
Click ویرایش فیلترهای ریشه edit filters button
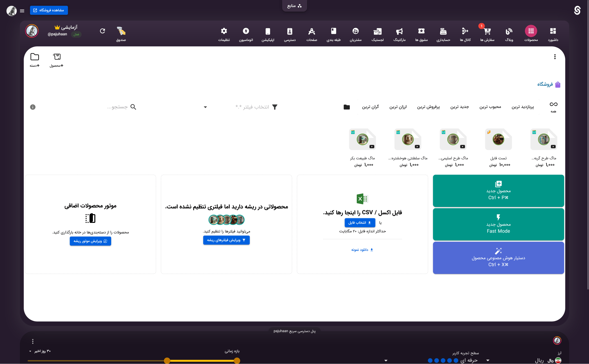[x=226, y=240]
